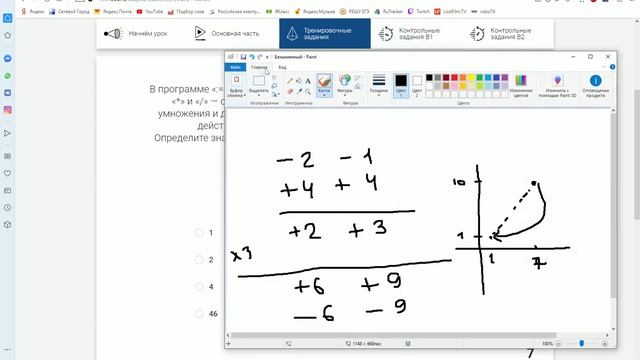The width and height of the screenshot is (640, 360).
Task: Select the Text tool in Paint
Action: pyautogui.click(x=308, y=81)
